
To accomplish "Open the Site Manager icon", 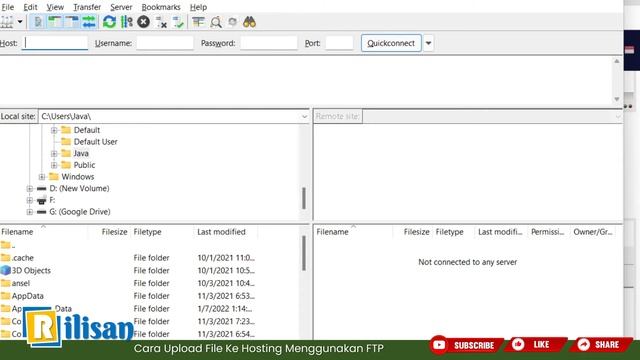I will pyautogui.click(x=7, y=22).
